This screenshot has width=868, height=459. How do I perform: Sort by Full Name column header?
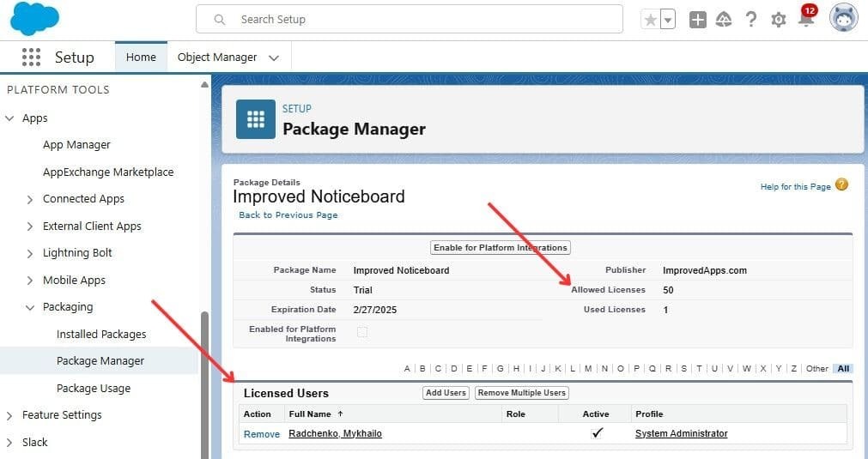click(310, 414)
